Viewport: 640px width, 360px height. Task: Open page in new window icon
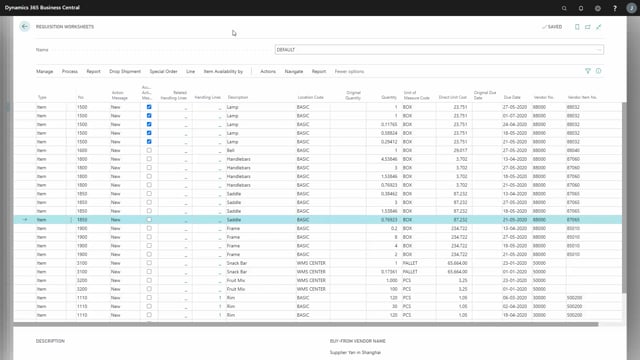588,27
